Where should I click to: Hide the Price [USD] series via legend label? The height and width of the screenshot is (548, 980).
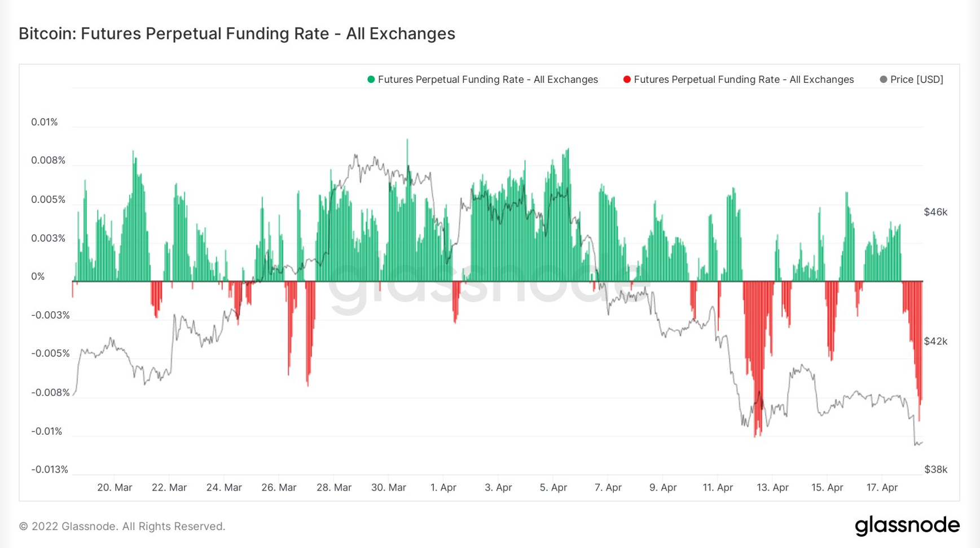click(x=916, y=79)
